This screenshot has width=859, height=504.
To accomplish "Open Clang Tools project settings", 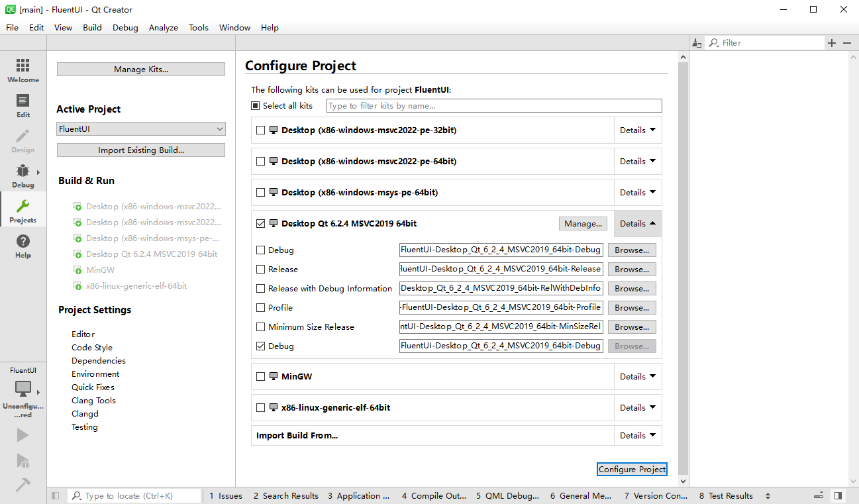I will click(93, 401).
